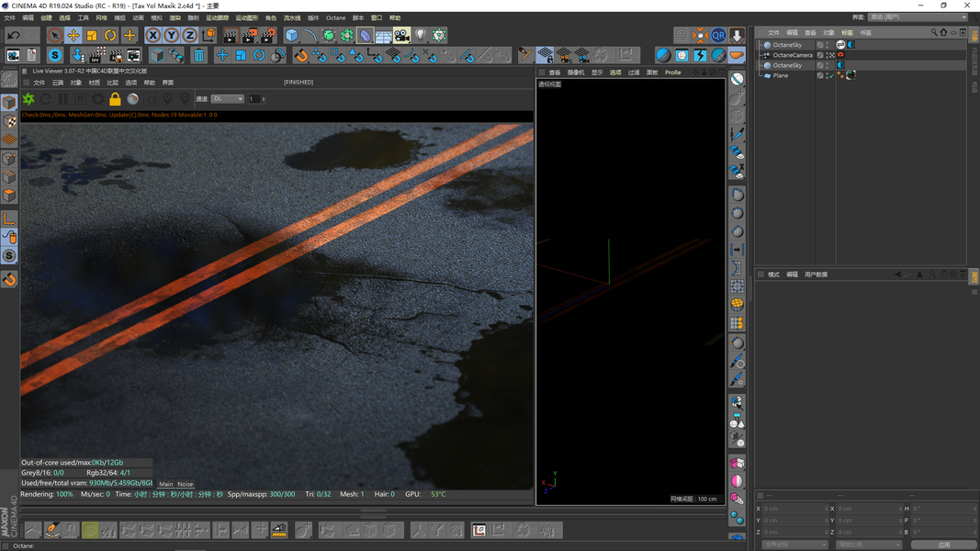Click the measure ruler icon in bottom toolbar
The width and height of the screenshot is (980, 551).
coord(279,531)
